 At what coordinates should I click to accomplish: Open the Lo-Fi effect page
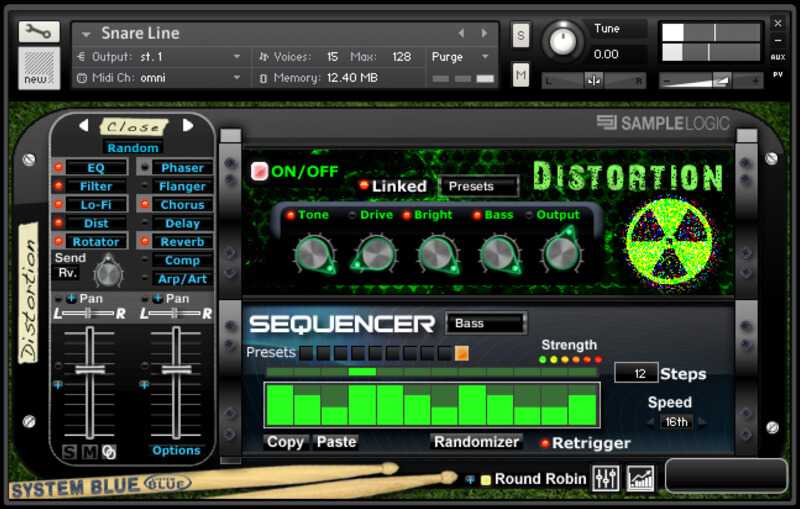coord(96,205)
